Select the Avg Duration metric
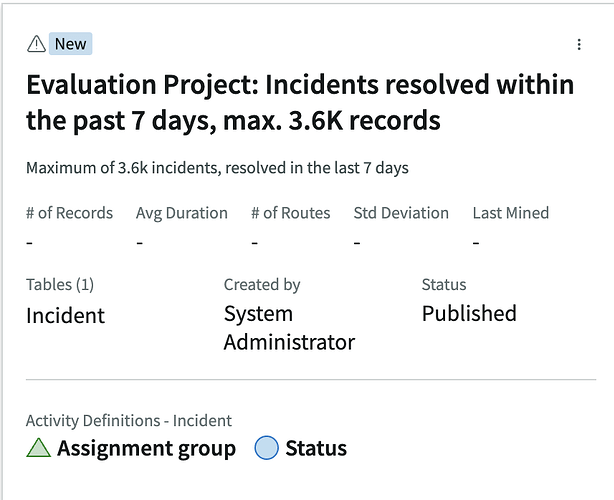 (x=181, y=213)
